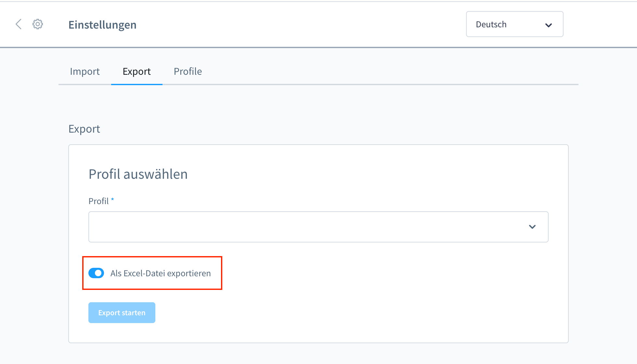This screenshot has width=637, height=364.
Task: Click the Export tab icon area
Action: point(136,71)
